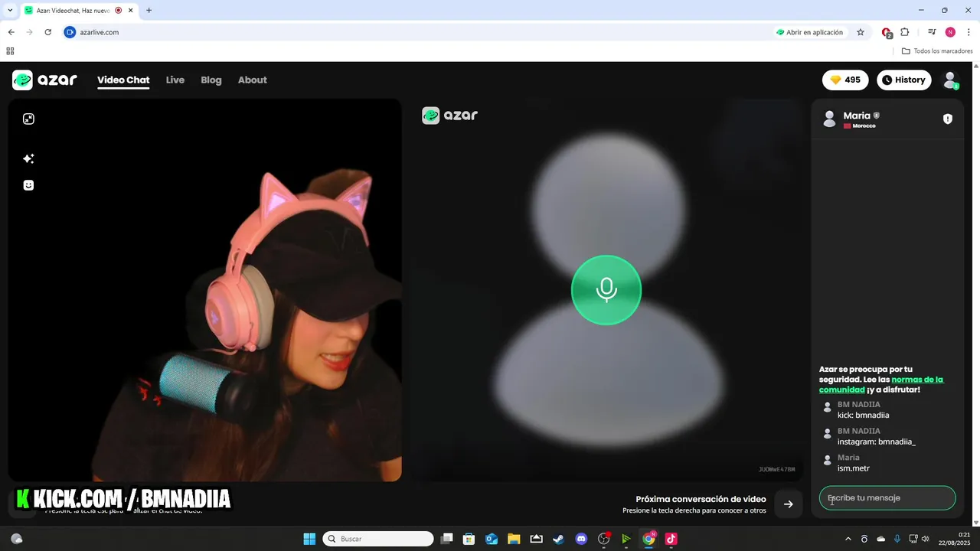The image size is (980, 551).
Task: Click Maria's profile avatar in chat header
Action: coord(829,119)
